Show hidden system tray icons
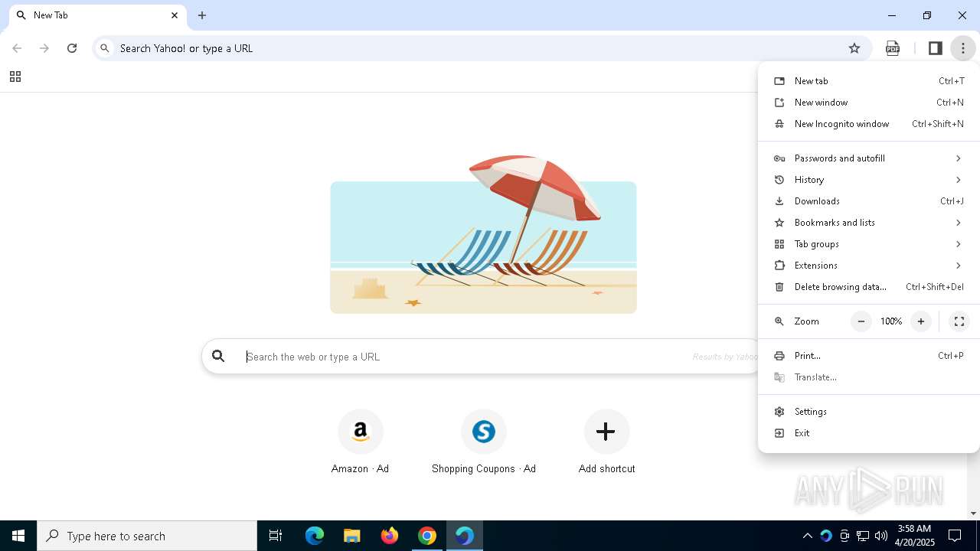Viewport: 980px width, 551px height. (807, 536)
